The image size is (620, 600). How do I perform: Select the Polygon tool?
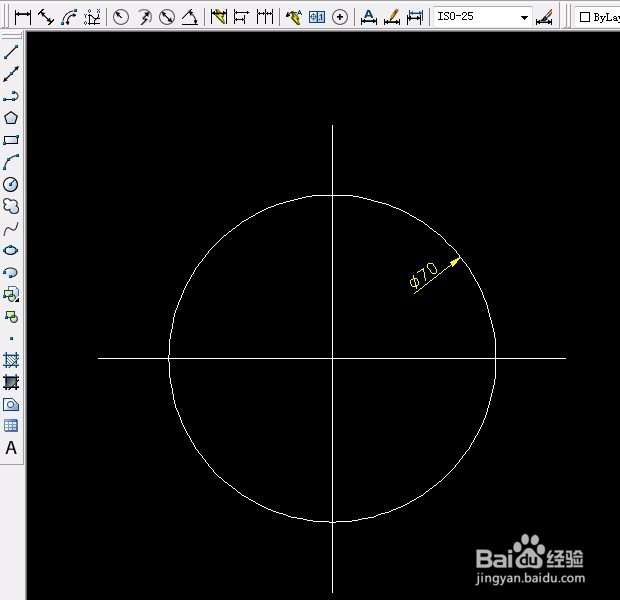(11, 118)
